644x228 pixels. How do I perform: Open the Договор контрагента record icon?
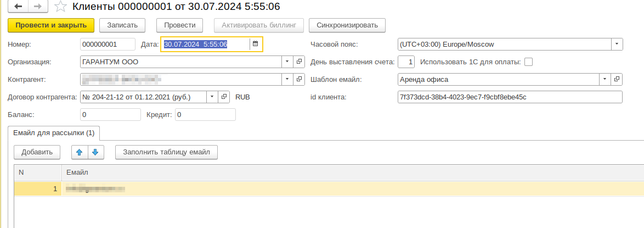click(224, 97)
